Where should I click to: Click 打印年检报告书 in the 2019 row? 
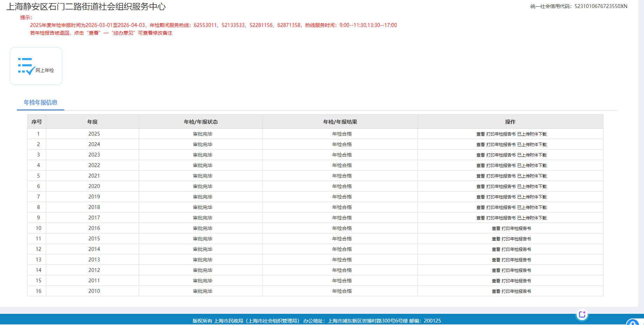[x=501, y=197]
